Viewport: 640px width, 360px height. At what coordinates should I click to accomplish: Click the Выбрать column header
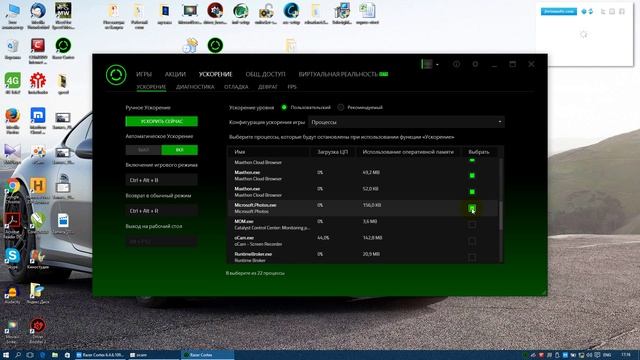(479, 152)
